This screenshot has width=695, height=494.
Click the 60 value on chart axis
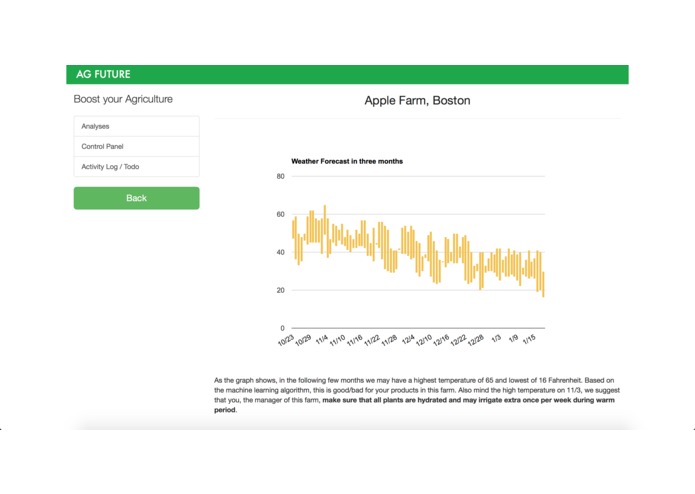coord(281,214)
